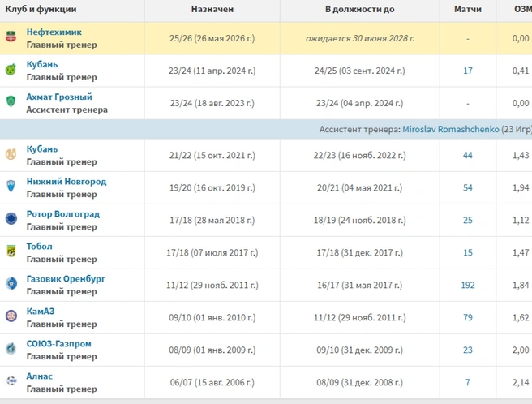The width and height of the screenshot is (532, 404).
Task: Select the Ротор Волгоград blue crest
Action: [11, 218]
